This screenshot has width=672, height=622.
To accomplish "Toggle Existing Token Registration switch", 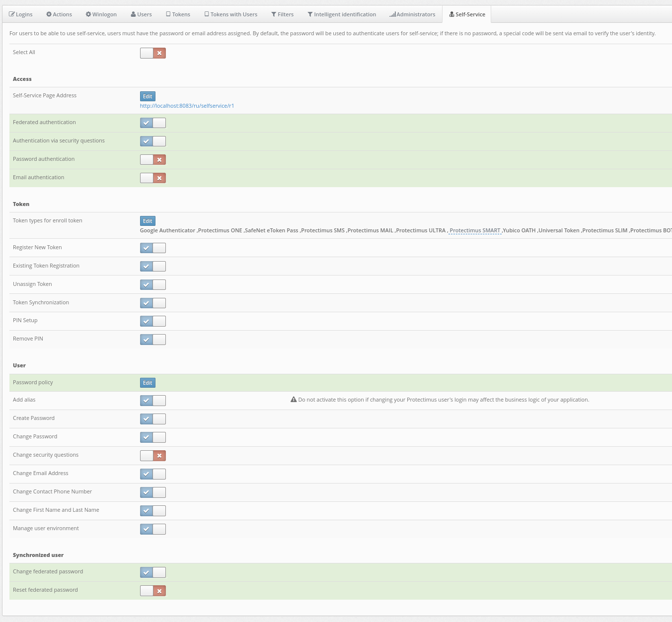I will point(153,267).
